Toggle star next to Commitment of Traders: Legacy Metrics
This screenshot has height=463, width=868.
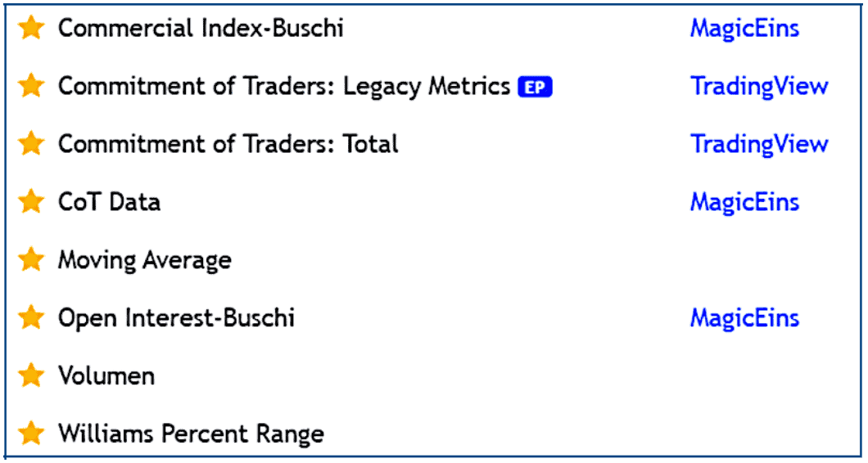[31, 86]
